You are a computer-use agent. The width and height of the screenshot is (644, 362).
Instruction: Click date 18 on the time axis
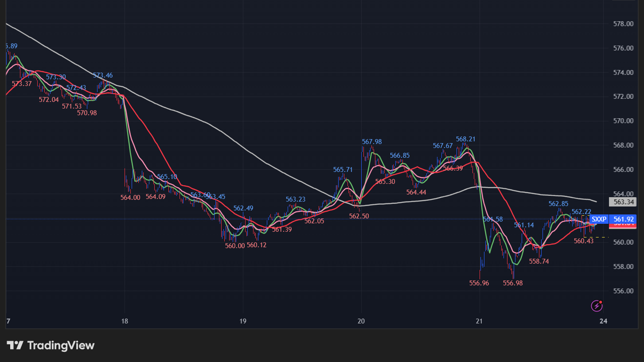(125, 321)
